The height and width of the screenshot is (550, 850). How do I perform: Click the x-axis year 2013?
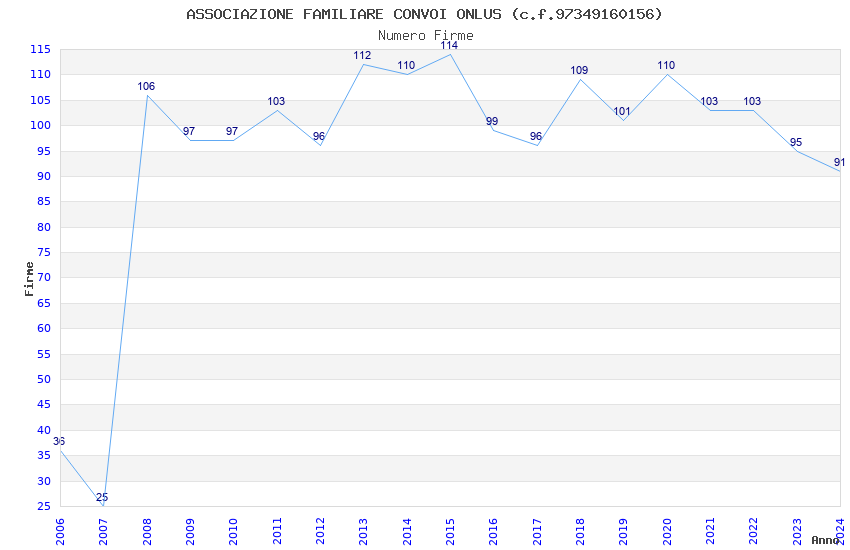tap(363, 532)
